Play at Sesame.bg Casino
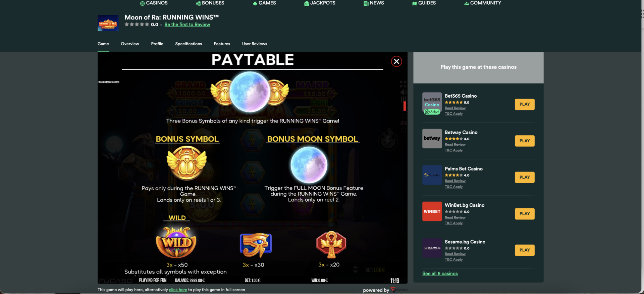This screenshot has height=294, width=644. click(525, 250)
